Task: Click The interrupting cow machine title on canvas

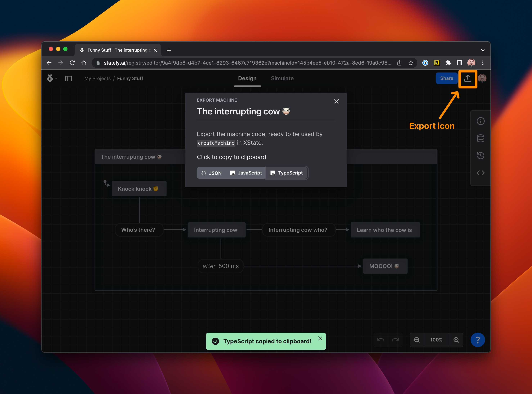Action: tap(131, 157)
